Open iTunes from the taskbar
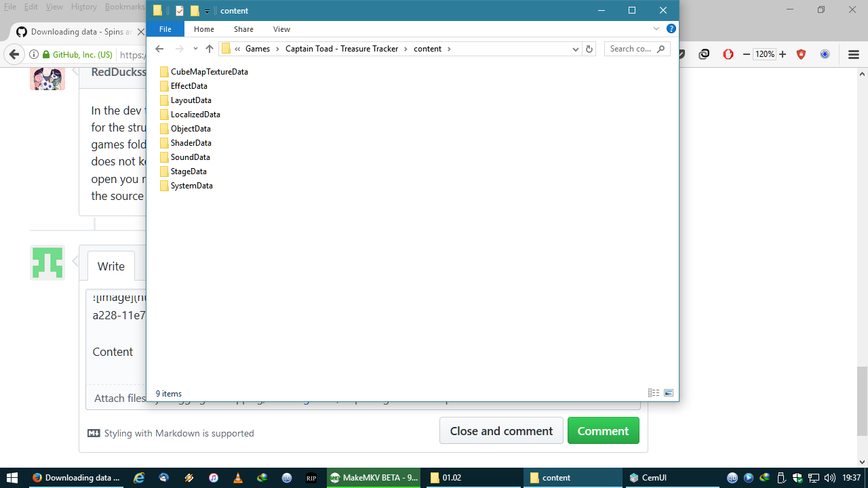868x488 pixels. 214,478
